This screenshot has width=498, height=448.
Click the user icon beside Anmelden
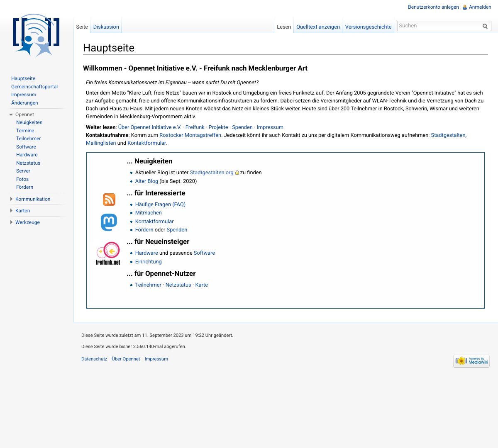pyautogui.click(x=465, y=7)
